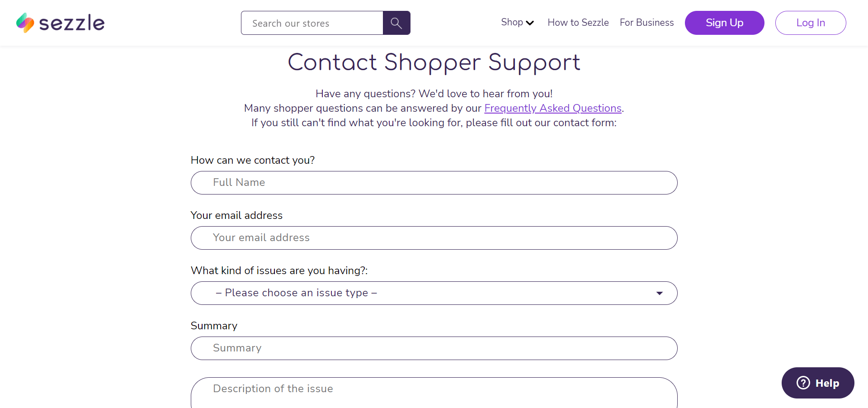This screenshot has height=408, width=868.
Task: Focus the Search our stores field
Action: [x=312, y=23]
